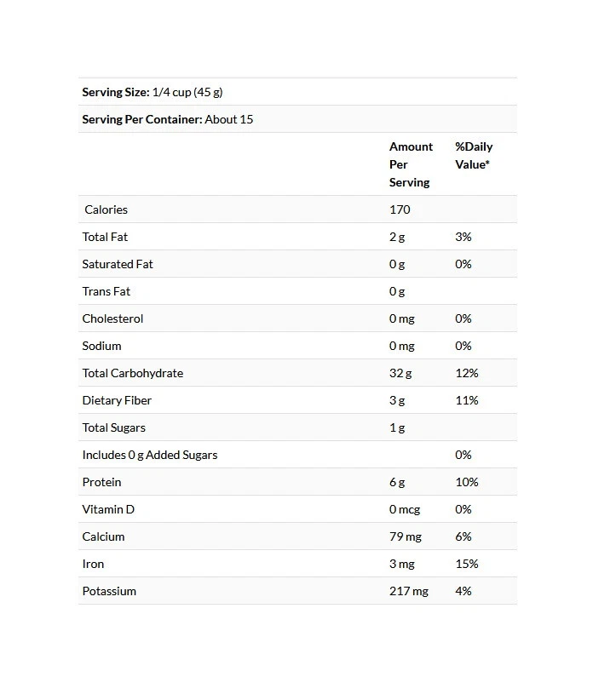Image resolution: width=616 pixels, height=694 pixels.
Task: Click the Serving Per Container row
Action: click(x=167, y=119)
